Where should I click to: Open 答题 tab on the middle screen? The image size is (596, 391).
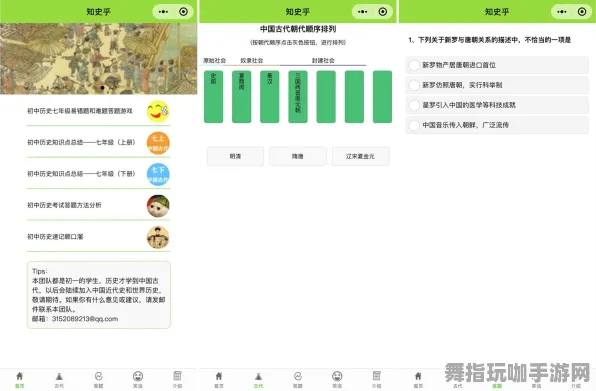(298, 380)
